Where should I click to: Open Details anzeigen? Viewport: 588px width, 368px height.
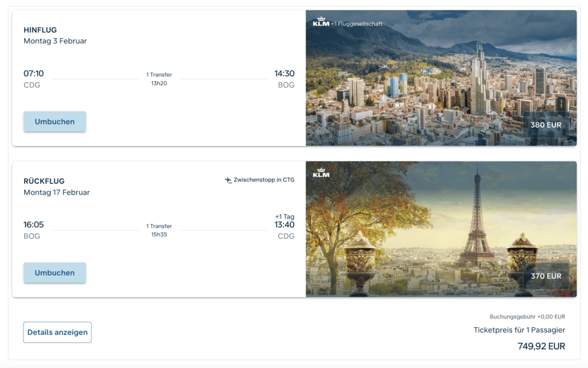click(x=57, y=332)
